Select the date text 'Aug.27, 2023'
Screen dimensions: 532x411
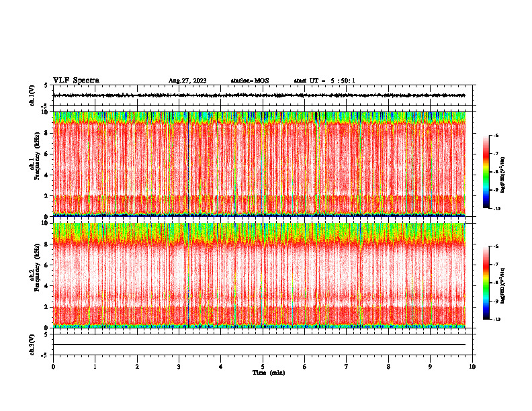click(x=187, y=81)
